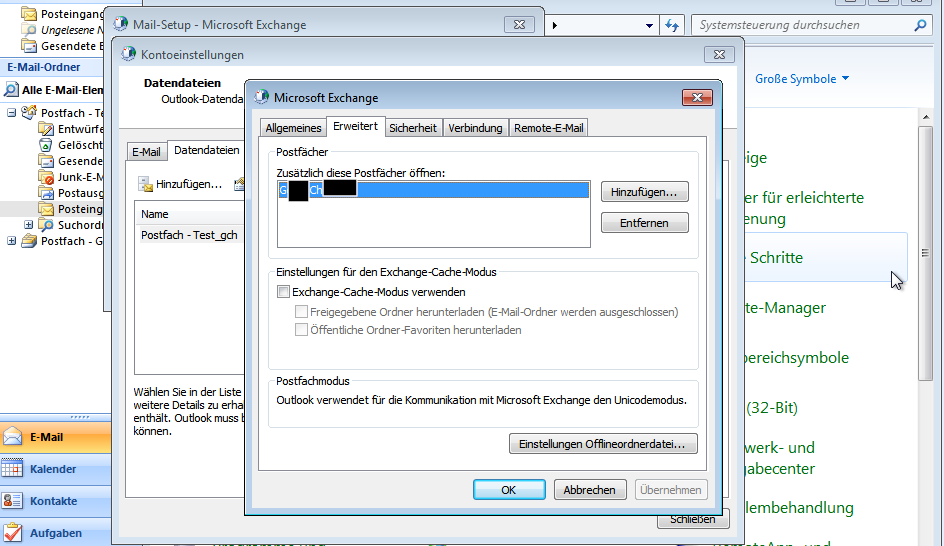
Task: Open Einstellungen Offlineordnerdatei... dialog
Action: pos(603,444)
